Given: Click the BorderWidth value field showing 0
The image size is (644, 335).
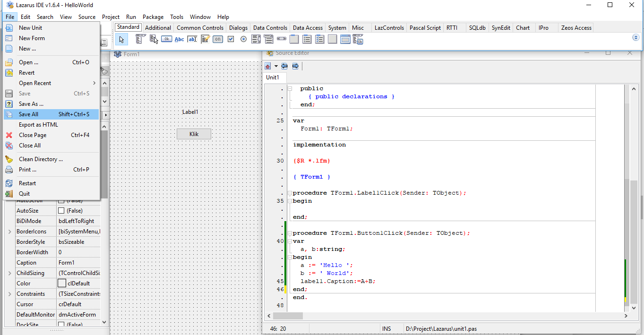Looking at the screenshot, I should click(78, 252).
